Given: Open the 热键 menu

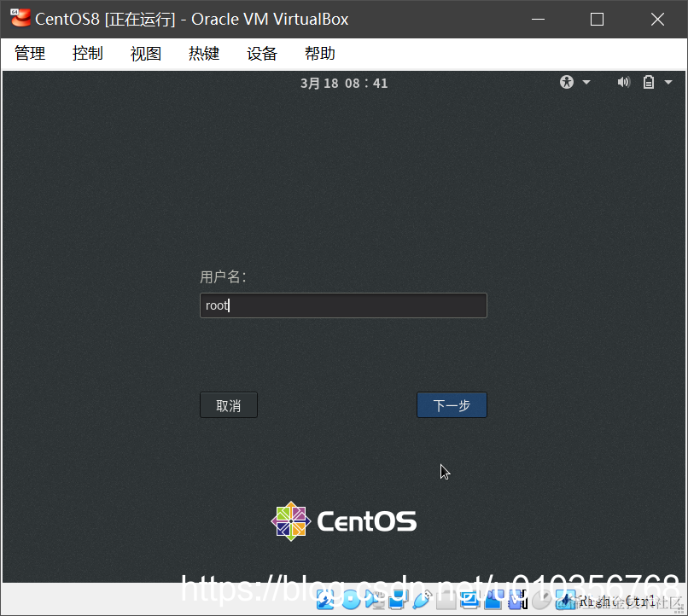Looking at the screenshot, I should pos(204,54).
